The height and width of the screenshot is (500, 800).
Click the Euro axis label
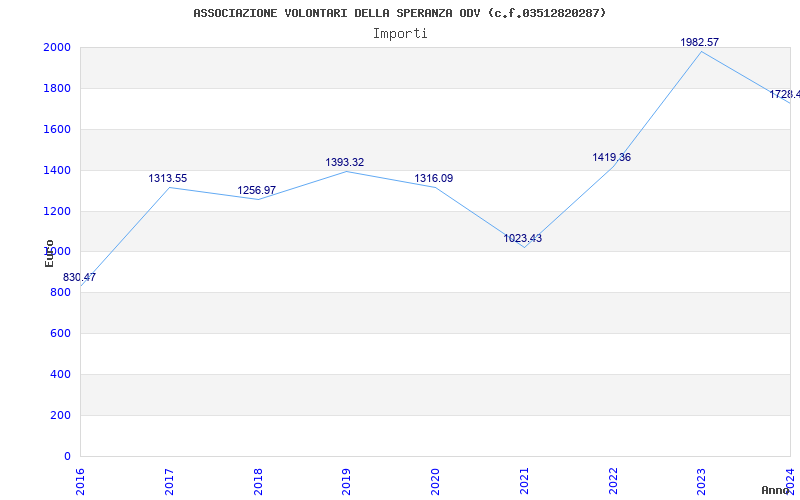[49, 253]
